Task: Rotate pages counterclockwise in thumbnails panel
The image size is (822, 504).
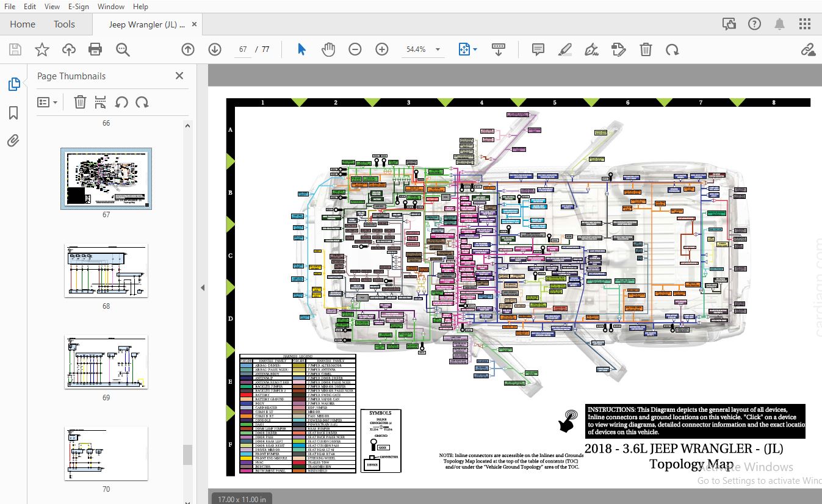Action: pos(121,102)
